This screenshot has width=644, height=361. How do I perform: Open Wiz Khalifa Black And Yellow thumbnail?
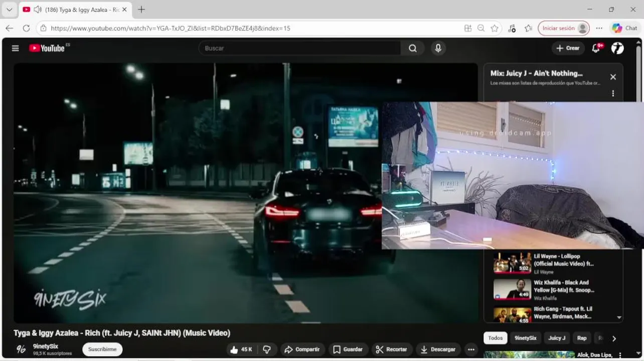512,289
